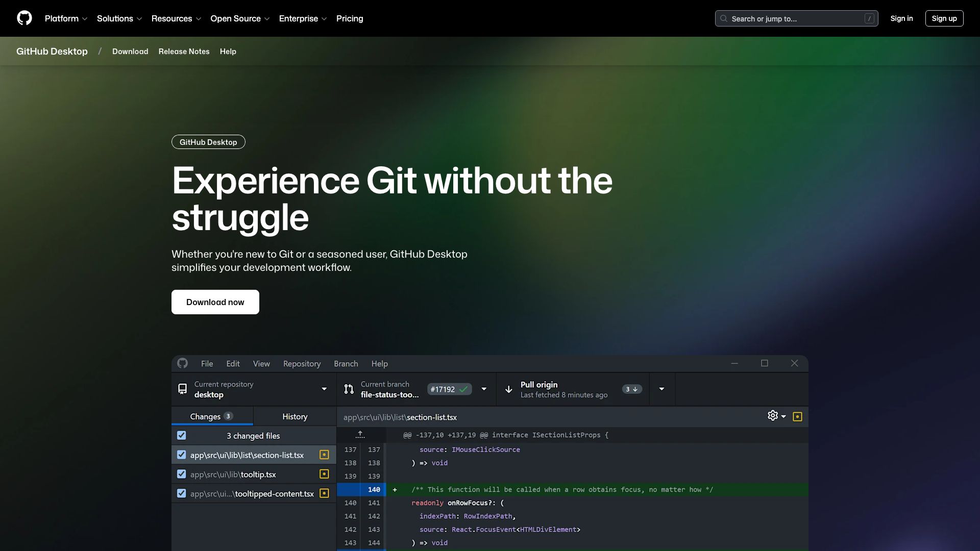
Task: Open the Repository menu in the app
Action: pos(302,363)
